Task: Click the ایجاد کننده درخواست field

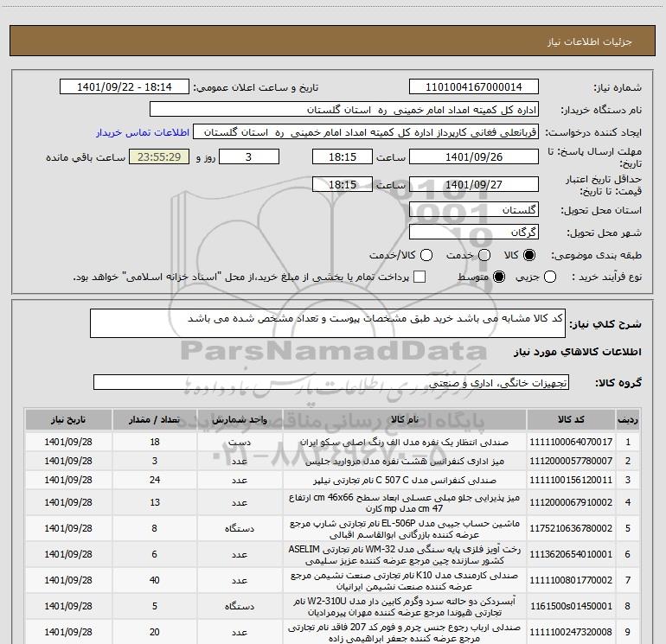Action: (366, 132)
